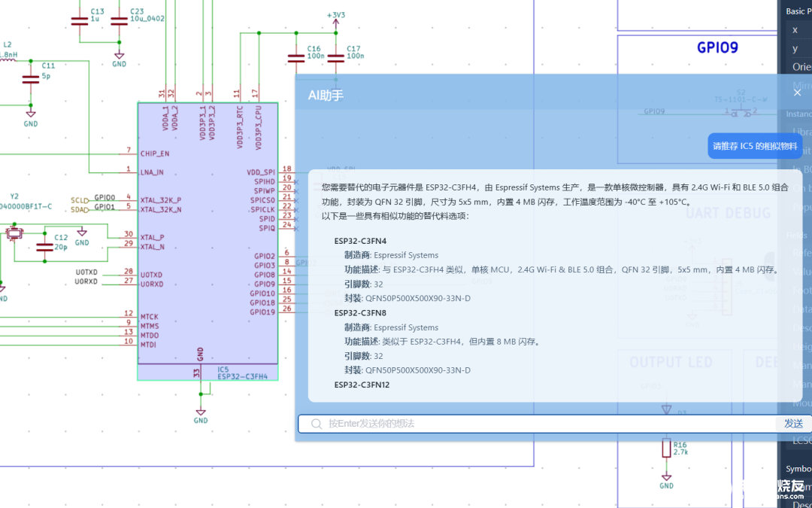This screenshot has height=508, width=812.
Task: Select capacitor C16 100n symbol
Action: click(x=296, y=59)
